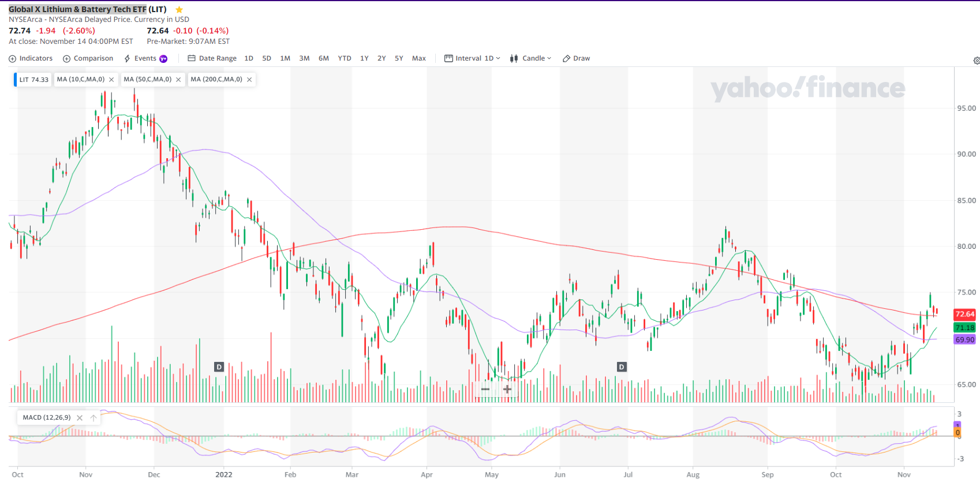Click the MA (200,C,MA,0) label
The width and height of the screenshot is (980, 486).
(216, 79)
